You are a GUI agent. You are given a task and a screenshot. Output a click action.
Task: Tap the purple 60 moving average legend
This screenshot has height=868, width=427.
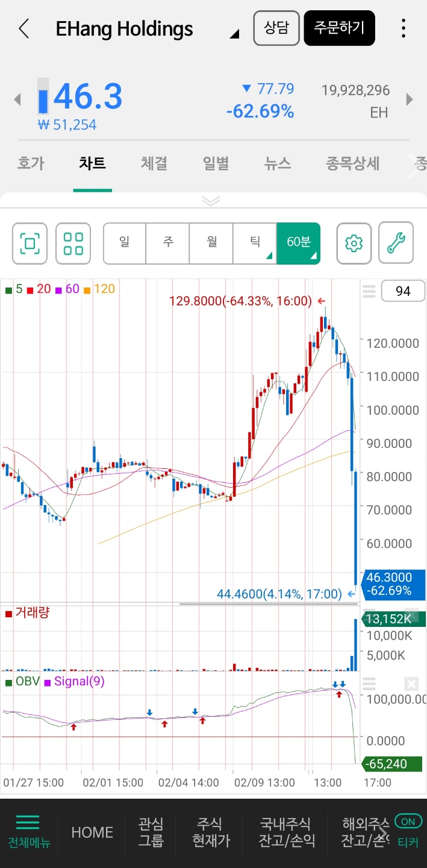click(x=67, y=289)
